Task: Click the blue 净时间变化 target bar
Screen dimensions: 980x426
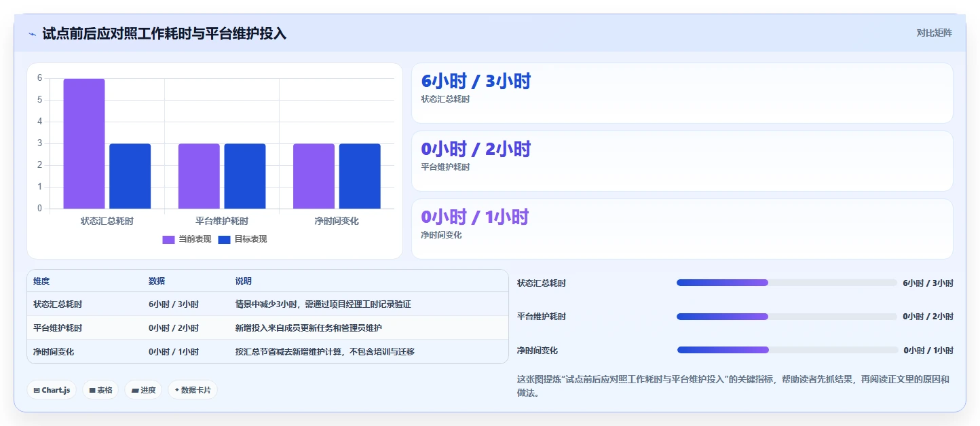Action: (360, 176)
